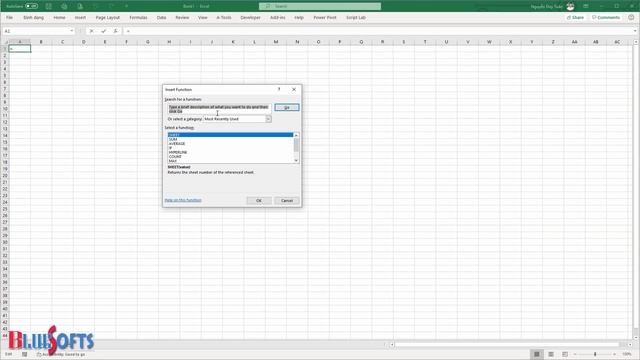Open the Review tab
640x360 pixels.
(x=182, y=18)
